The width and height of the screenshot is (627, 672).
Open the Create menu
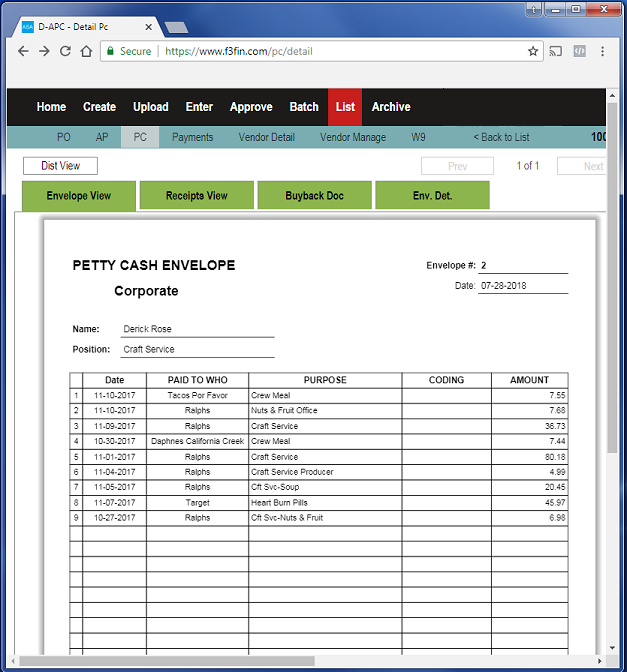click(x=99, y=107)
